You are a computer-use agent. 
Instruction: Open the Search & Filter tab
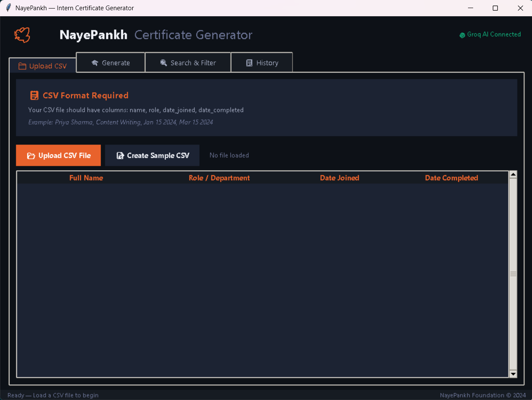pyautogui.click(x=188, y=62)
